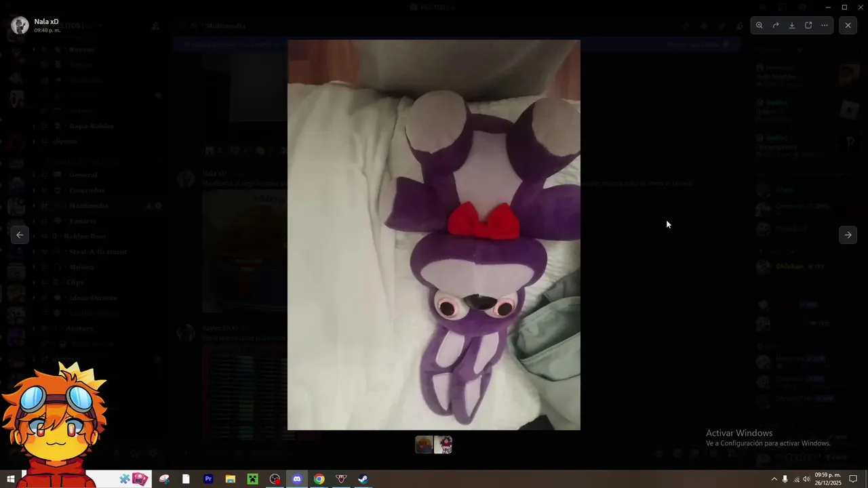Image resolution: width=868 pixels, height=488 pixels.
Task: Zoom in using the magnifier icon
Action: [x=759, y=26]
